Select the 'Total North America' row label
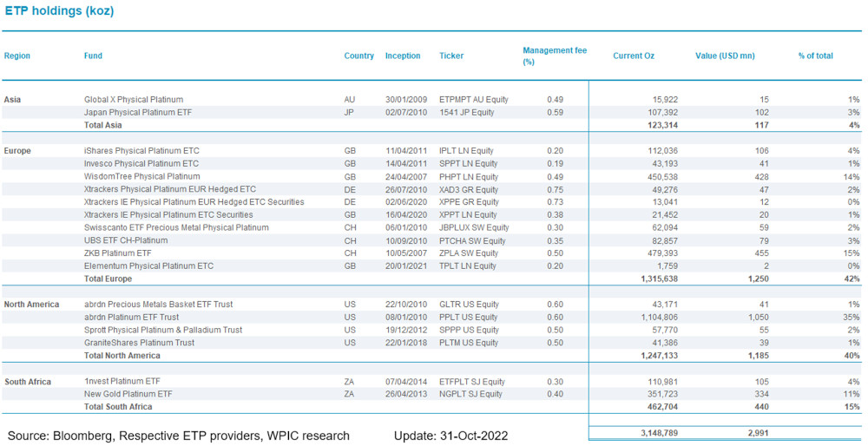 click(x=122, y=355)
